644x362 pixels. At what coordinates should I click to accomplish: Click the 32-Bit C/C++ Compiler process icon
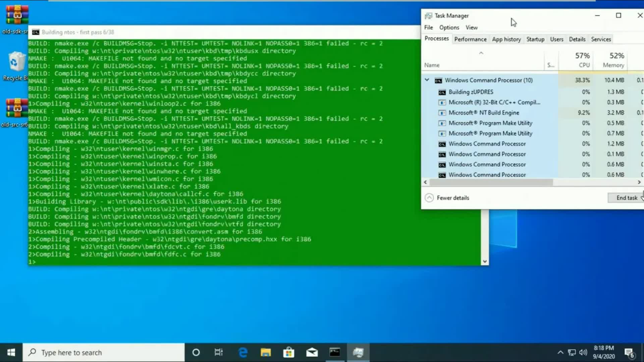pyautogui.click(x=442, y=103)
